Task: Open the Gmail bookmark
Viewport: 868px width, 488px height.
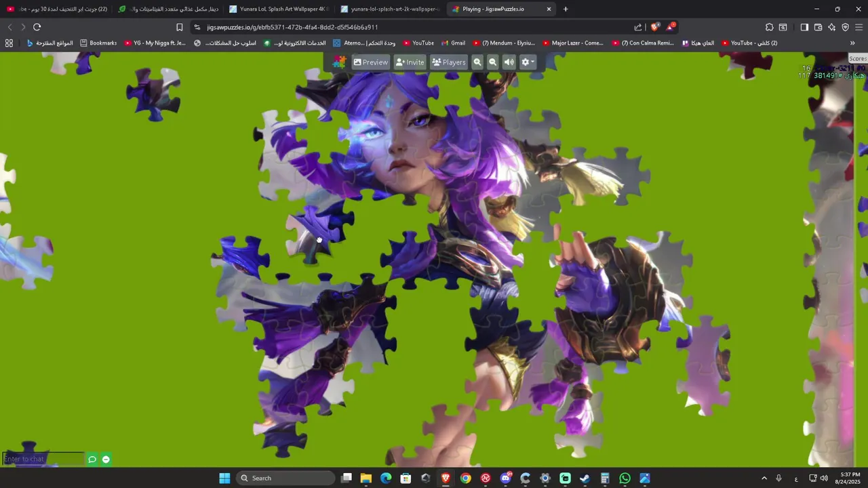Action: point(453,43)
